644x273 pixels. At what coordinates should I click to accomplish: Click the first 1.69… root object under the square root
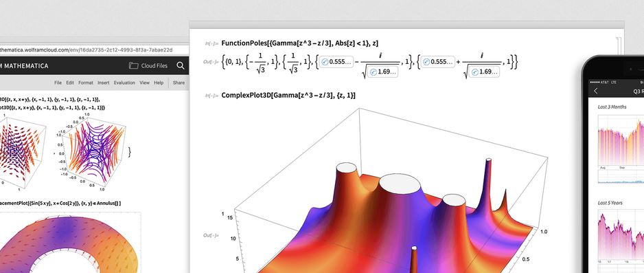pyautogui.click(x=384, y=72)
